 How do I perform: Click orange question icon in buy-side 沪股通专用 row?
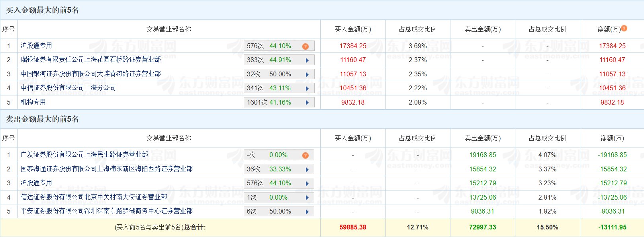tap(305, 47)
